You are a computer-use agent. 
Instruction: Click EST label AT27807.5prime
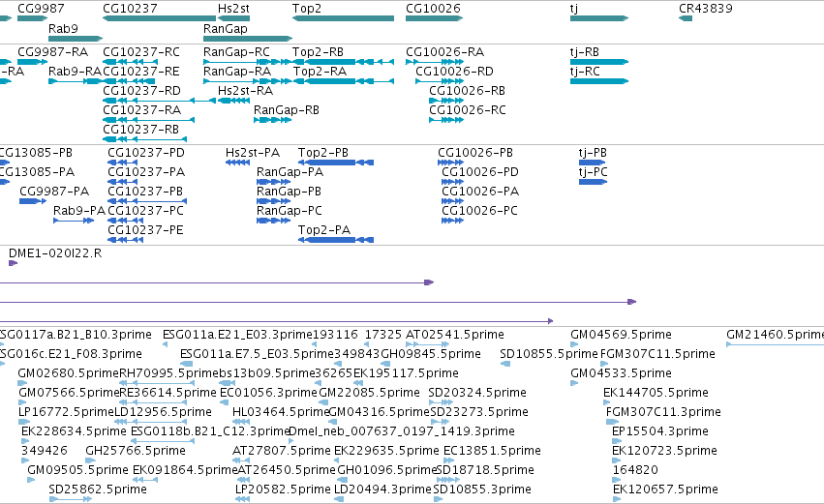coord(282,452)
